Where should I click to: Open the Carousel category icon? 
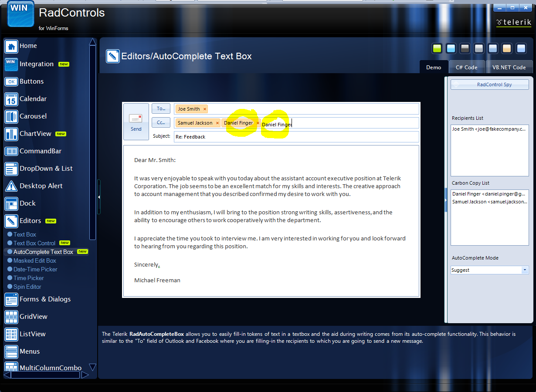coord(11,116)
